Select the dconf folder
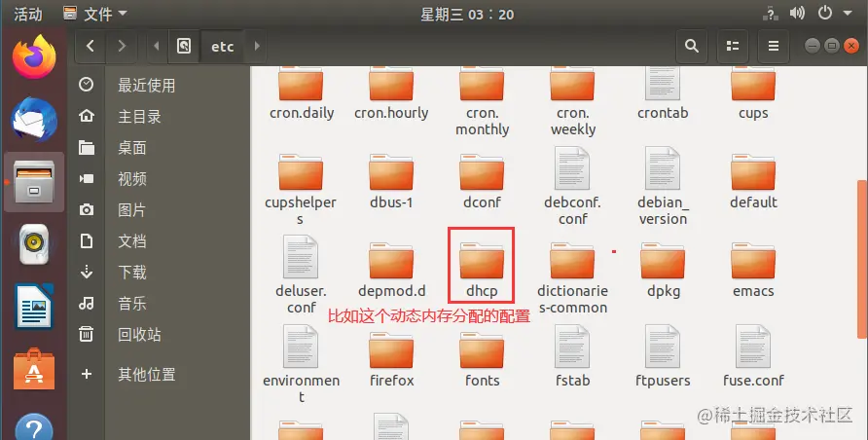868x440 pixels. coord(482,181)
